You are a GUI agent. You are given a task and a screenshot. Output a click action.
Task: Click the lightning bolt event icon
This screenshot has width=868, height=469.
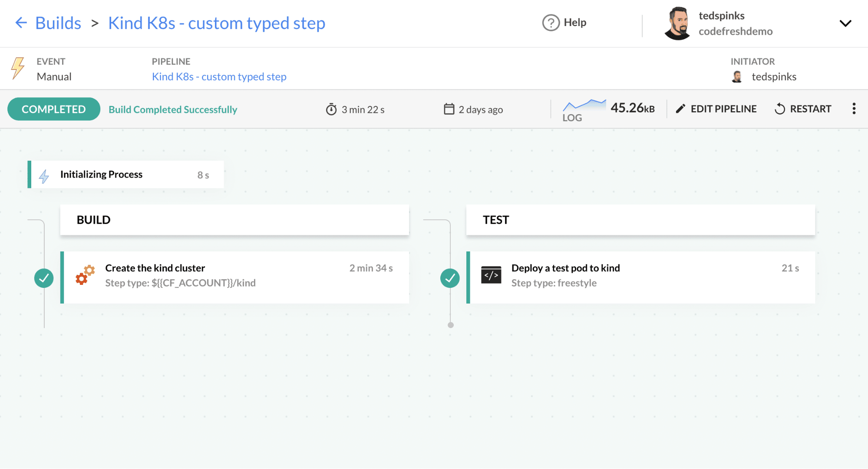[18, 69]
